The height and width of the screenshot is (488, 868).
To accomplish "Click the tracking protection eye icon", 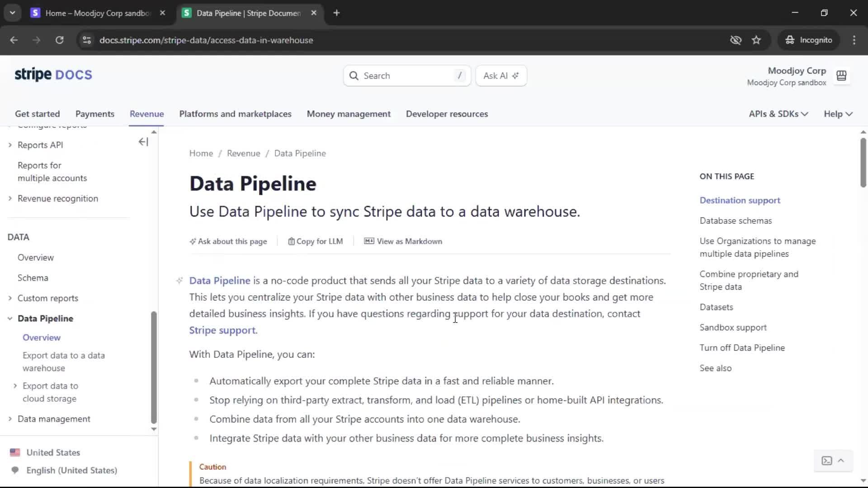I will [736, 40].
